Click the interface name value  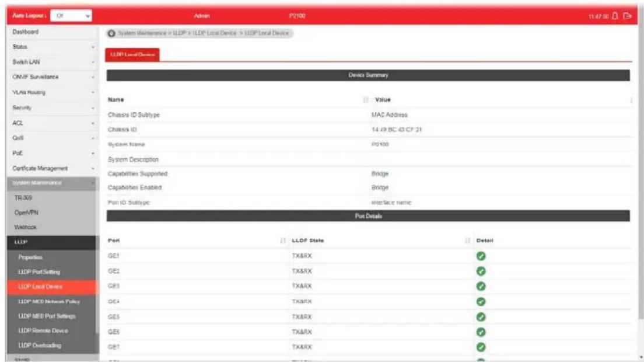[391, 203]
